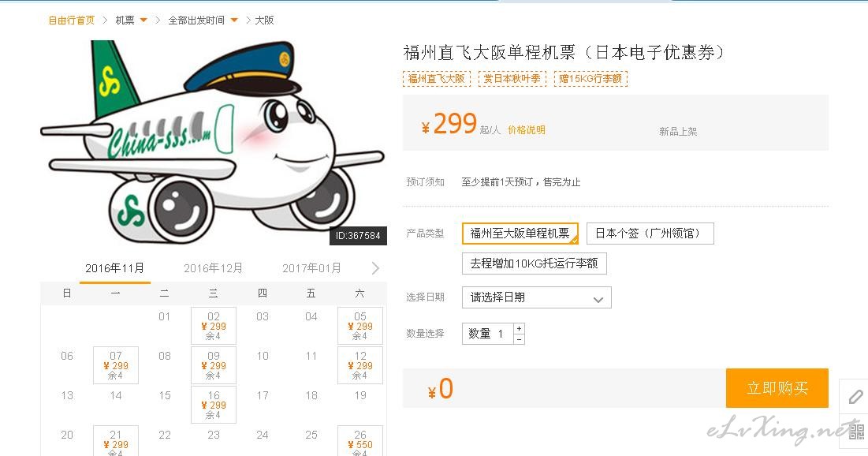
Task: Click calendar date 23 in November
Action: click(214, 435)
